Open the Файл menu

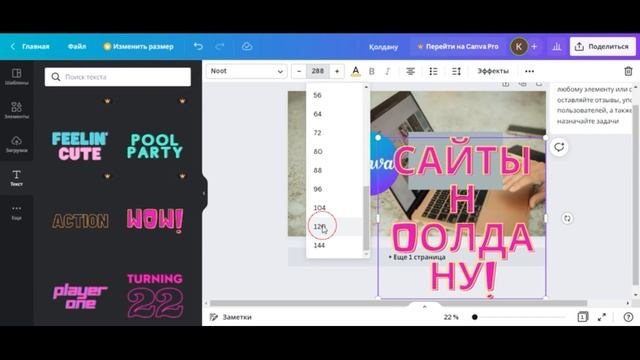[77, 47]
